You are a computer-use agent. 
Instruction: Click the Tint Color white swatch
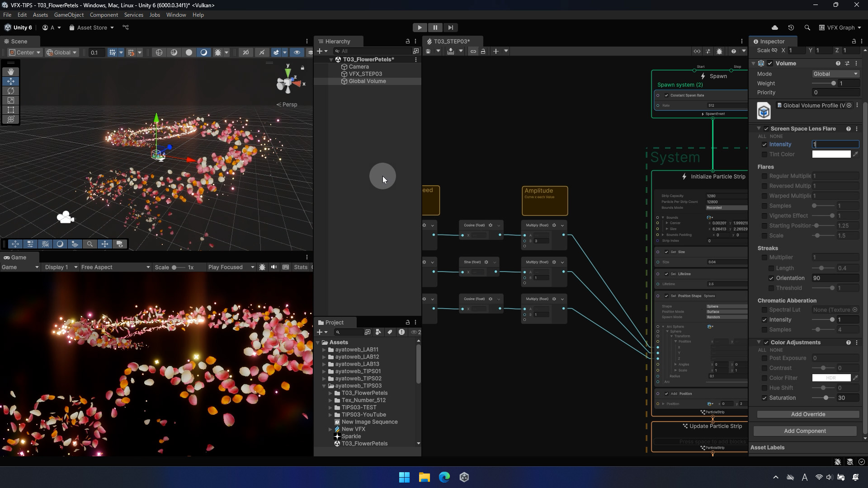(x=831, y=155)
